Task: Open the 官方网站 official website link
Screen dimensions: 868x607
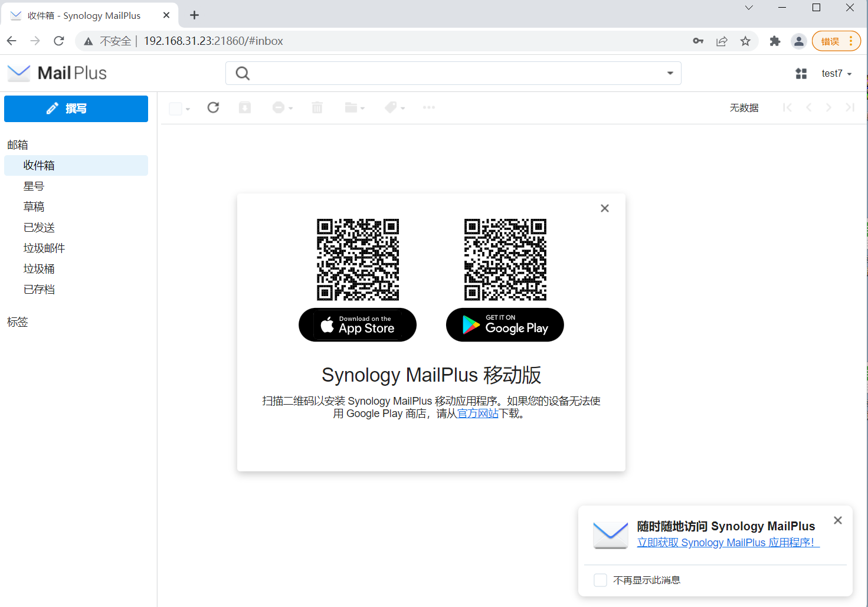Action: click(478, 414)
